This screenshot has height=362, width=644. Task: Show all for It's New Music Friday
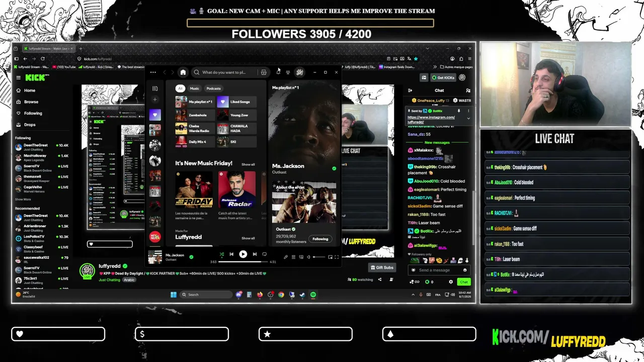pos(248,164)
